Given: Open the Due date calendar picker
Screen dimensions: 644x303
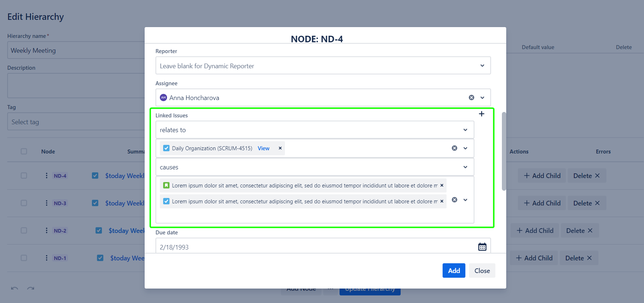Looking at the screenshot, I should coord(482,247).
